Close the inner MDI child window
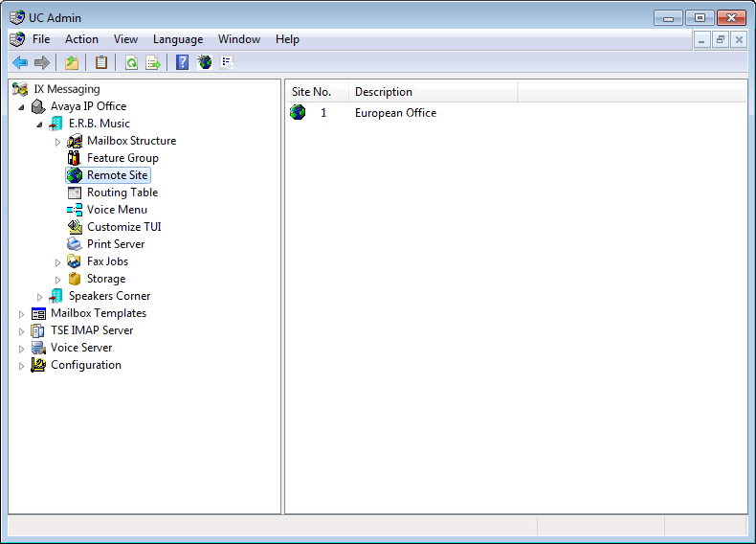Viewport: 756px width, 544px height. point(739,40)
